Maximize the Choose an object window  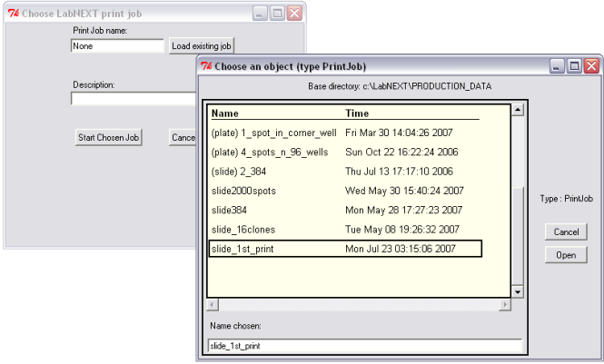click(574, 66)
